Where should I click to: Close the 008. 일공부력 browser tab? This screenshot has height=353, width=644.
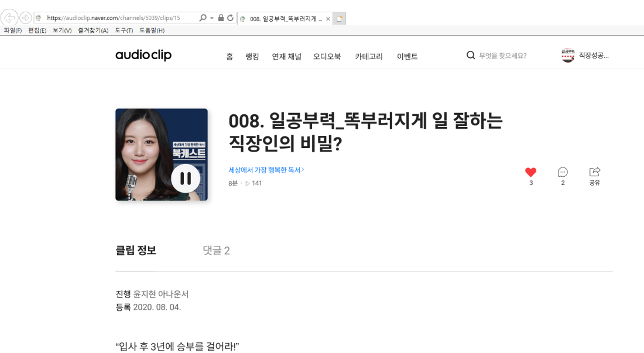[x=328, y=19]
